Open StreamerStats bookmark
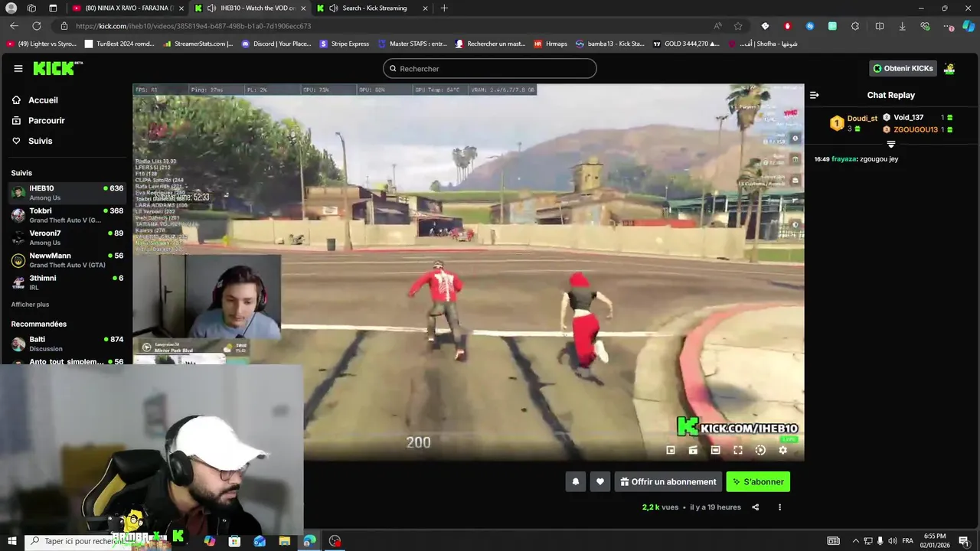Viewport: 980px width, 551px height. (x=198, y=44)
